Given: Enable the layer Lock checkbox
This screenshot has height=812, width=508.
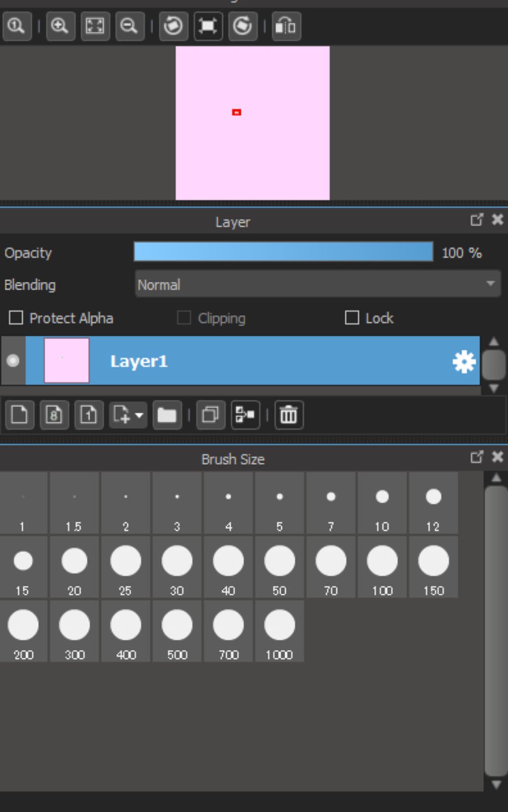Looking at the screenshot, I should [352, 317].
